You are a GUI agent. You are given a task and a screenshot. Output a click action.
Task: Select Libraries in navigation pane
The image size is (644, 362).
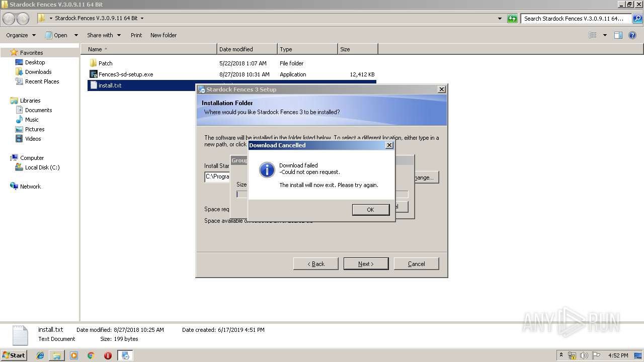coord(30,101)
